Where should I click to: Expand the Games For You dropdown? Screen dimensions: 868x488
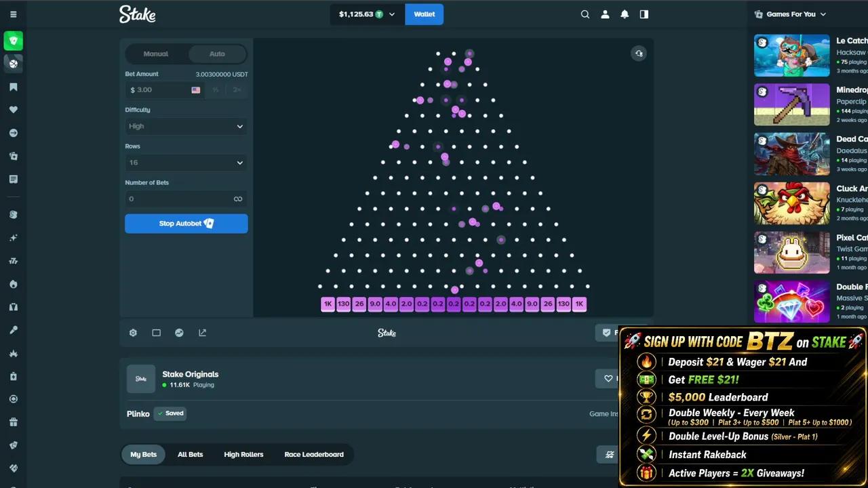click(791, 14)
